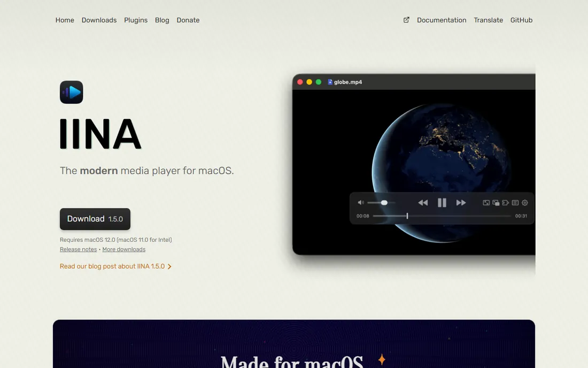Click the green zoom dot on player window
Image resolution: width=588 pixels, height=368 pixels.
[x=319, y=82]
